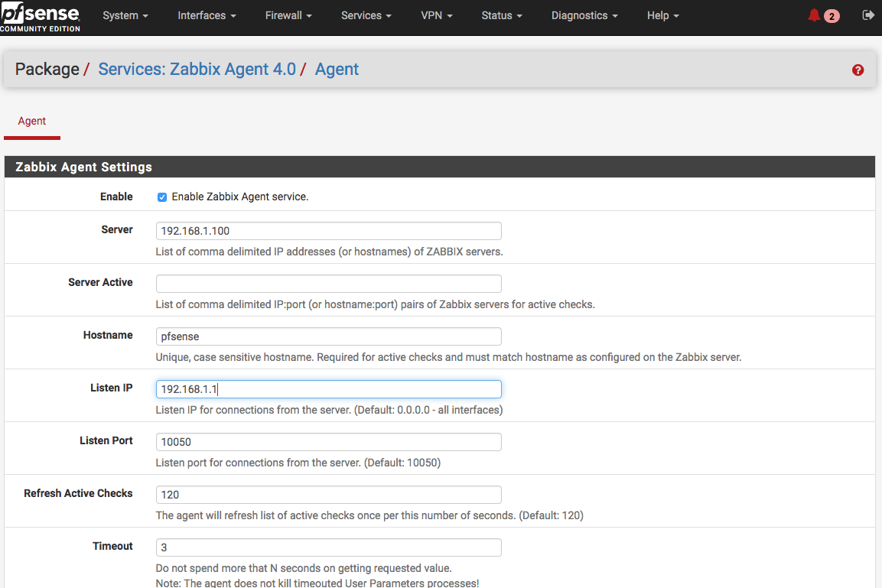The height and width of the screenshot is (588, 882).
Task: Open the Firewall dropdown menu
Action: click(288, 15)
